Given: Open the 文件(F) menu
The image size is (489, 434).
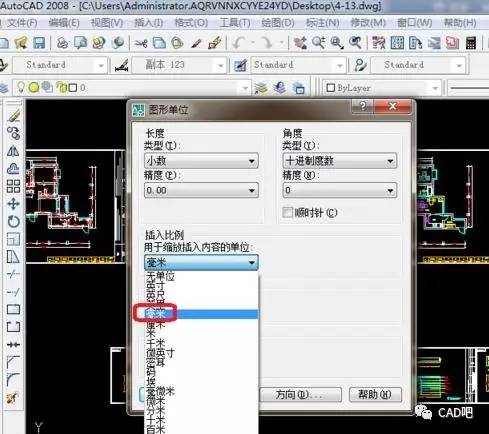Looking at the screenshot, I should [22, 23].
